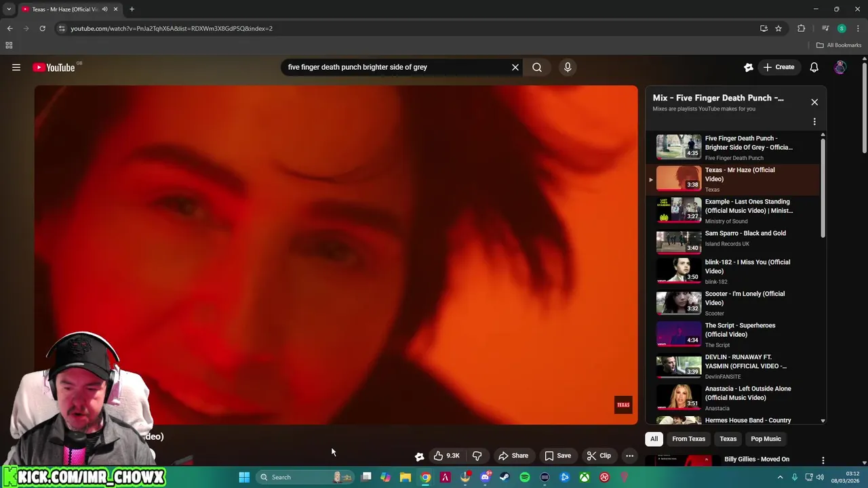Select the Pop Music filter chip
The image size is (868, 488).
click(x=766, y=439)
